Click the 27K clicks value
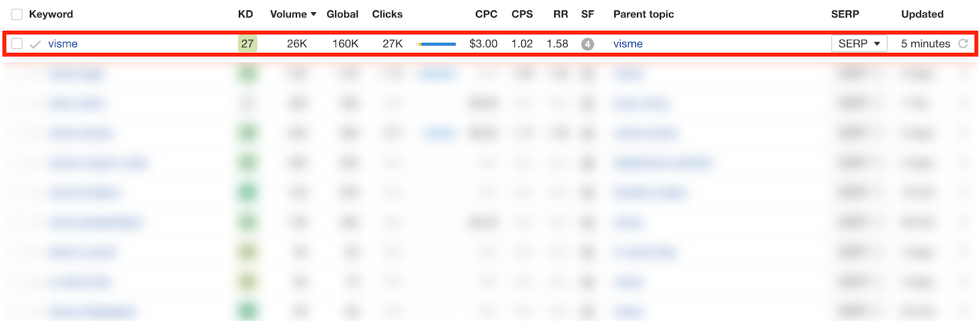 [393, 44]
